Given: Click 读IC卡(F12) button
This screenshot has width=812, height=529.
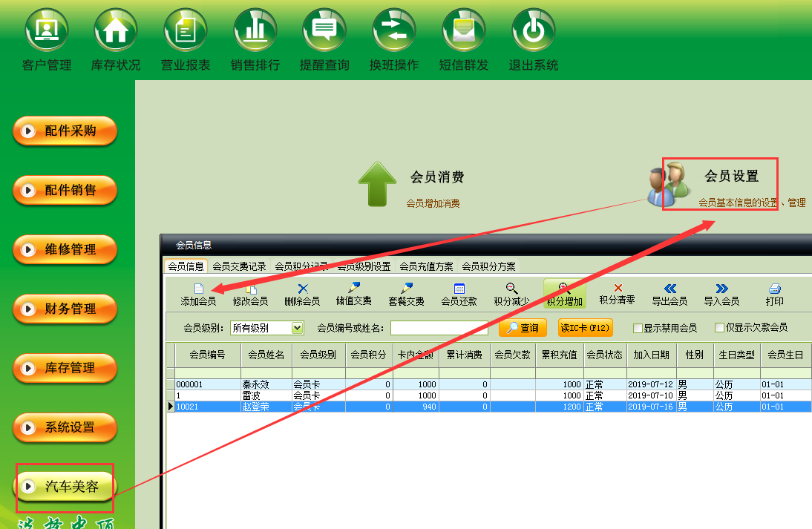Looking at the screenshot, I should click(x=585, y=328).
